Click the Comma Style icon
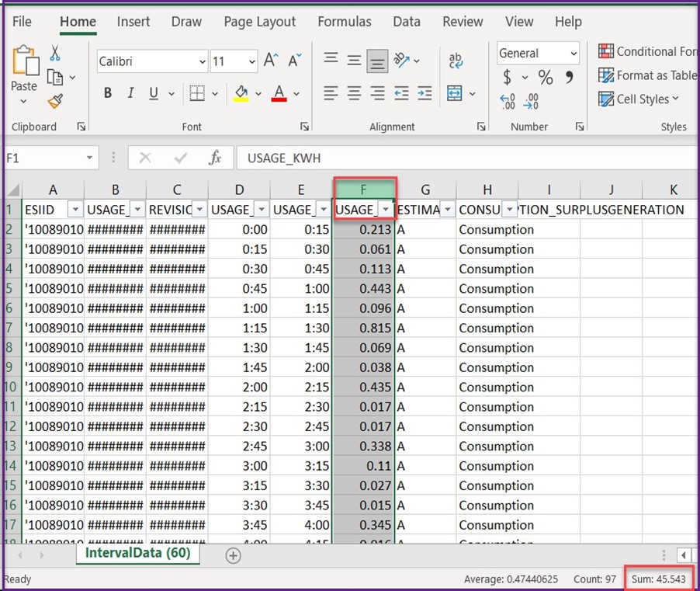Screen dimensions: 700x591 [570, 78]
